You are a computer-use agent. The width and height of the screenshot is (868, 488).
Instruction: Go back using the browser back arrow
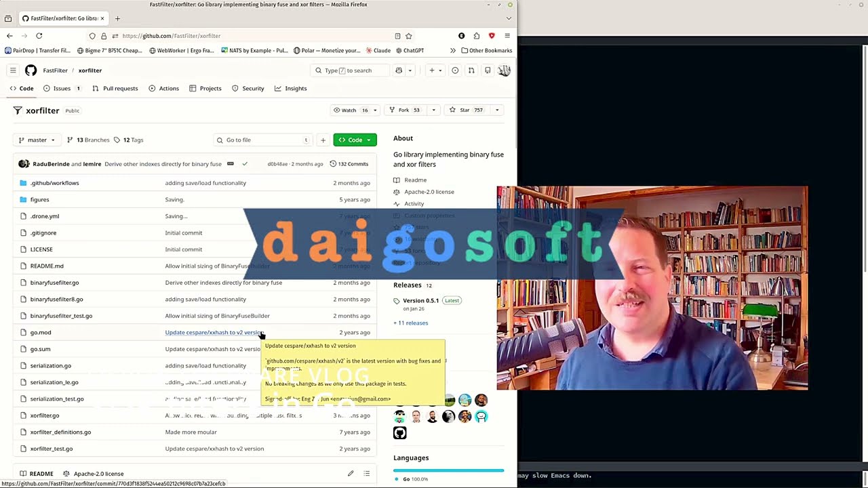click(9, 36)
